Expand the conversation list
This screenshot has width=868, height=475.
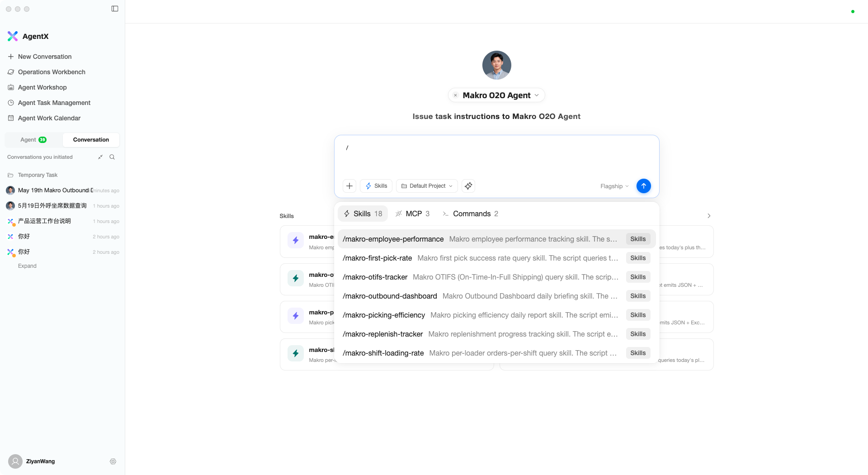(x=27, y=266)
